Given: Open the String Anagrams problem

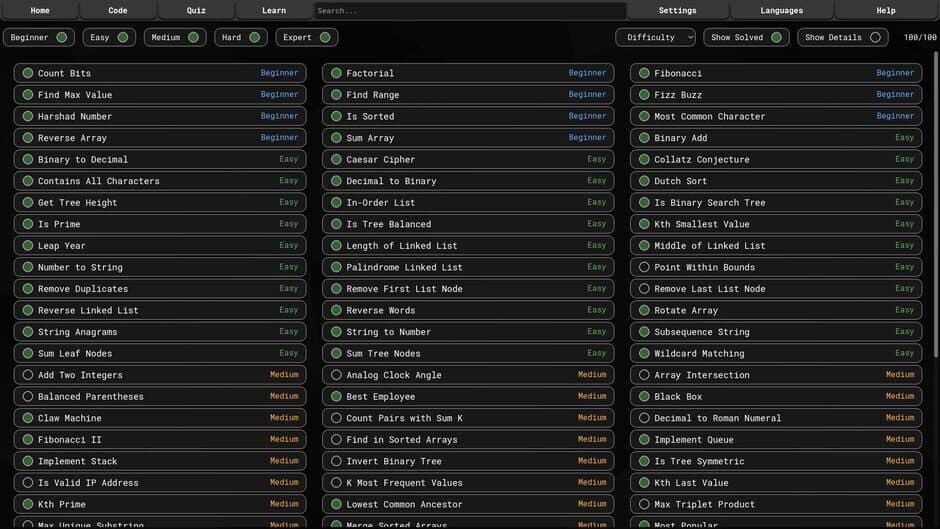Looking at the screenshot, I should click(x=160, y=332).
